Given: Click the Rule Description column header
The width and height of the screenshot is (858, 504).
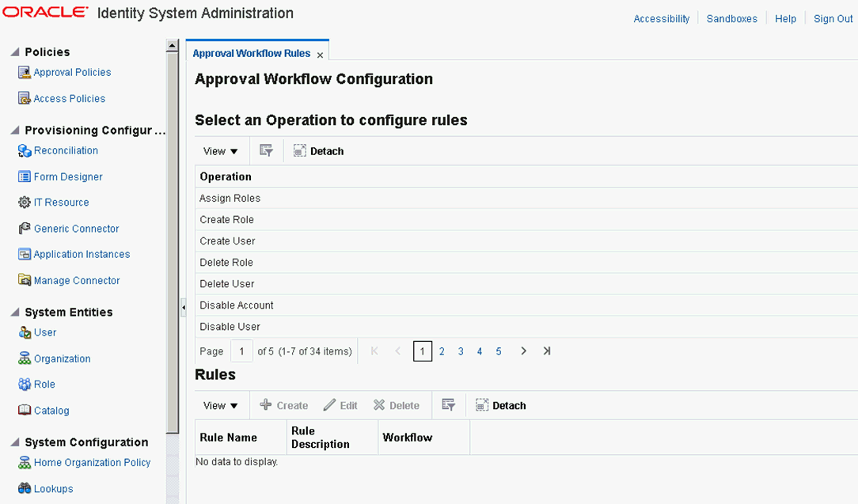Looking at the screenshot, I should 332,438.
